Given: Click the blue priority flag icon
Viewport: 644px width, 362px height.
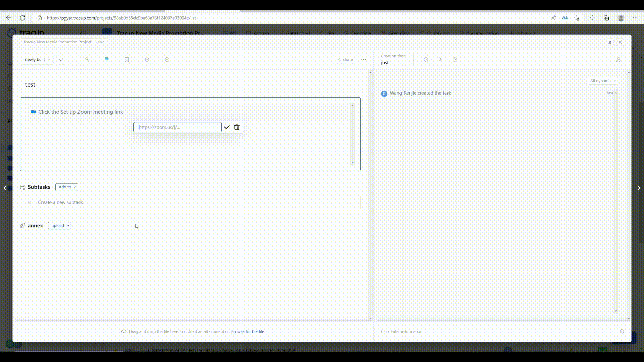Looking at the screenshot, I should [x=107, y=59].
